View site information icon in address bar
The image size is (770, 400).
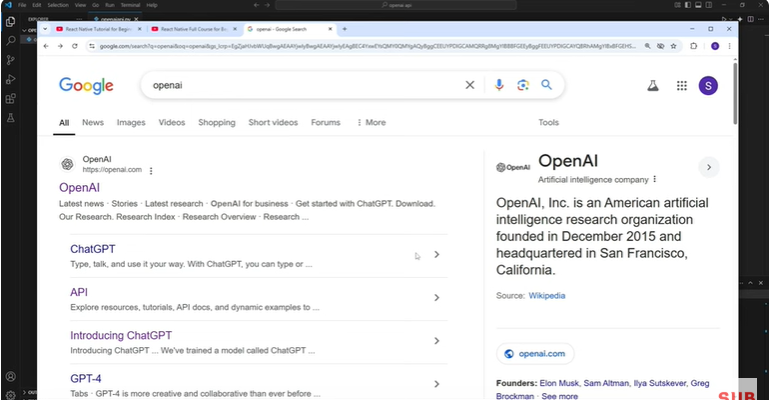[92, 46]
